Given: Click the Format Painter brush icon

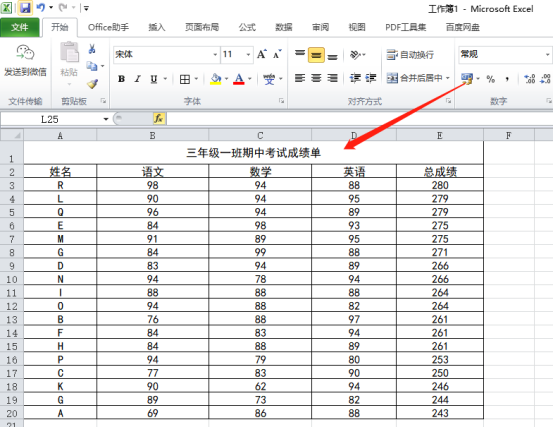Looking at the screenshot, I should (x=92, y=84).
